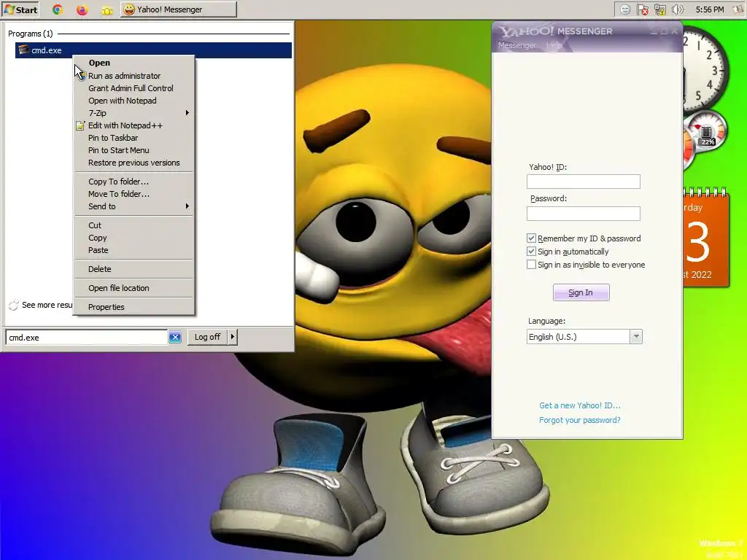Choose Grant Admin Full Control
747x560 pixels.
134,88
